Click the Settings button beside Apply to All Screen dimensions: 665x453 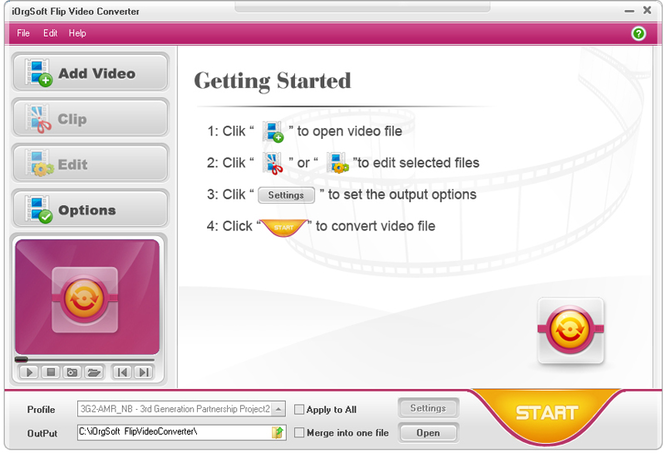428,408
